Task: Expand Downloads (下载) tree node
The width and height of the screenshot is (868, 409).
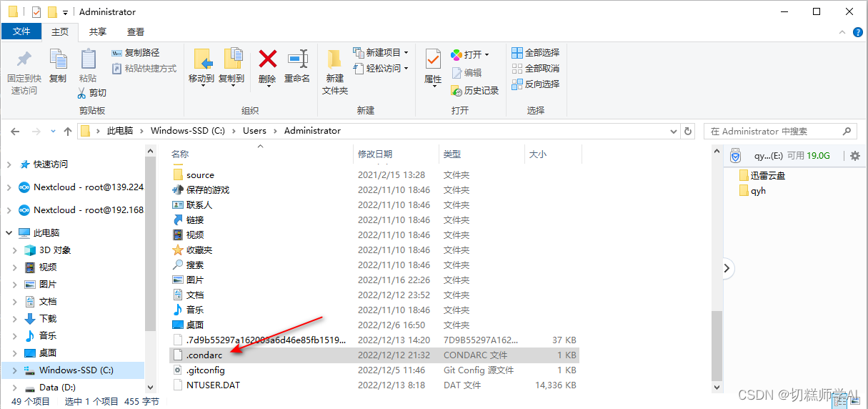Action: pos(15,319)
